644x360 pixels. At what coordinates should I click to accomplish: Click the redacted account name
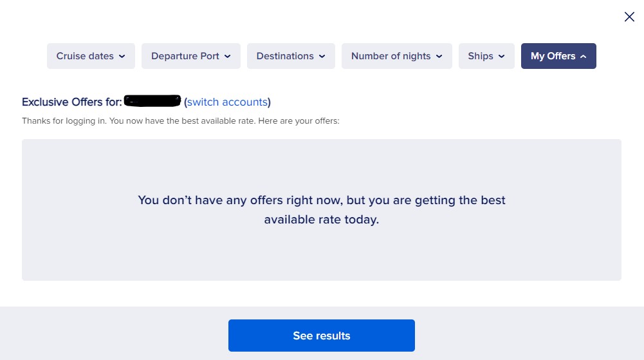pos(152,101)
